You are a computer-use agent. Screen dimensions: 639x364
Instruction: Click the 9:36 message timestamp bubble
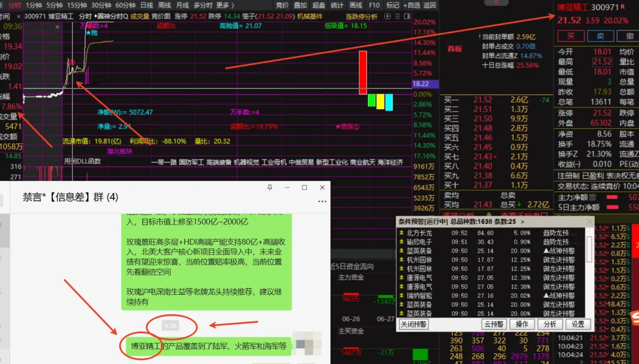[x=172, y=326]
